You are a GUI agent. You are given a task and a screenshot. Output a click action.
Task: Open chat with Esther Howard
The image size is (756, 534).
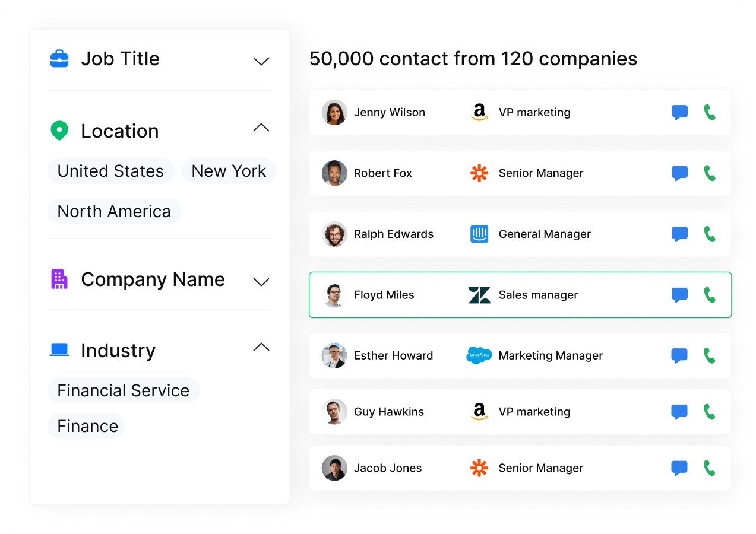click(679, 355)
